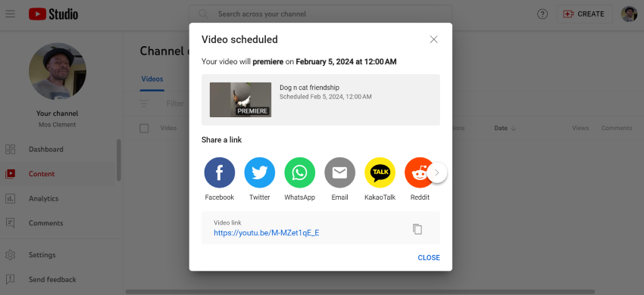Share the video link by Email

tap(339, 172)
